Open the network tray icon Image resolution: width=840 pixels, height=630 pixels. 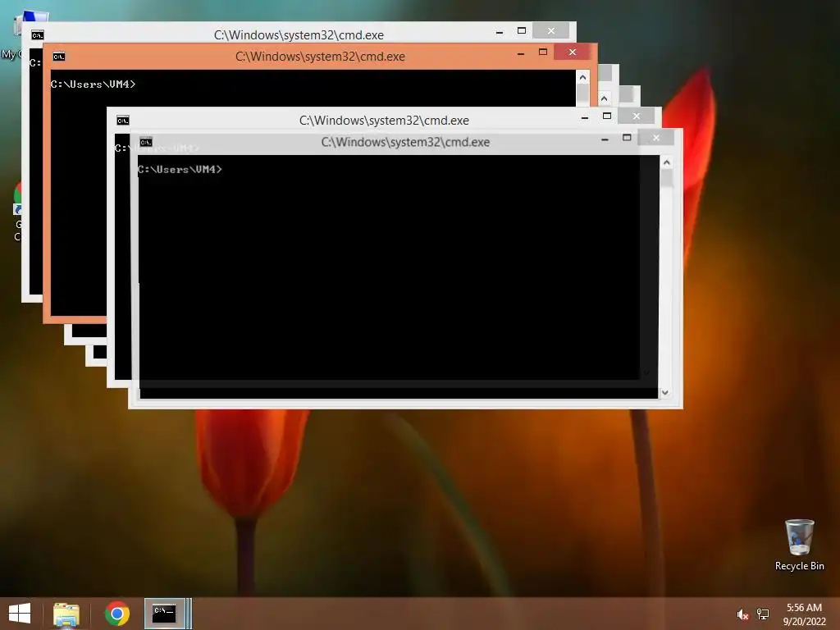[x=762, y=614]
